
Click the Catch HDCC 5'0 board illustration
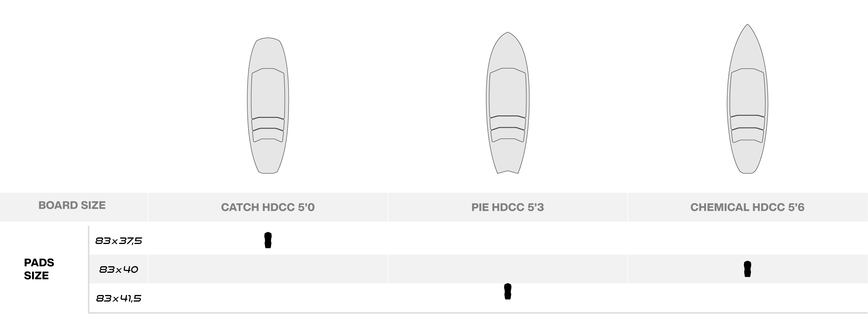coord(268,105)
